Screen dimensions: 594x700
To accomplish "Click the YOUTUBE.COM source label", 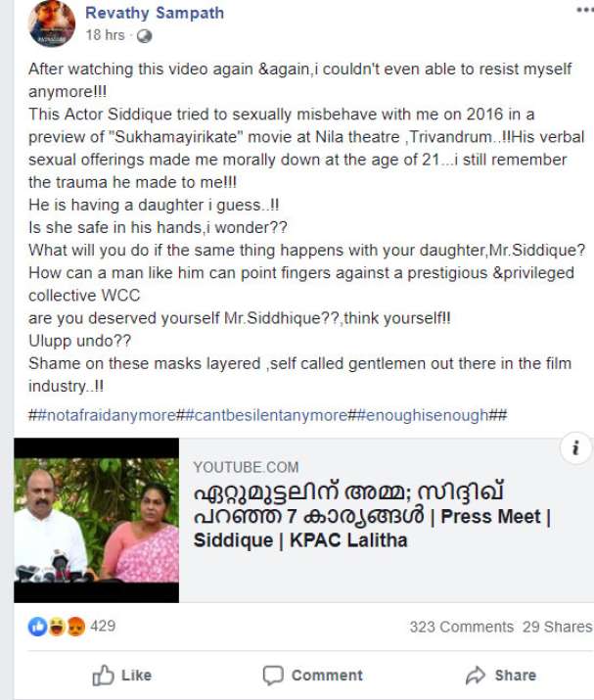I will click(x=246, y=467).
